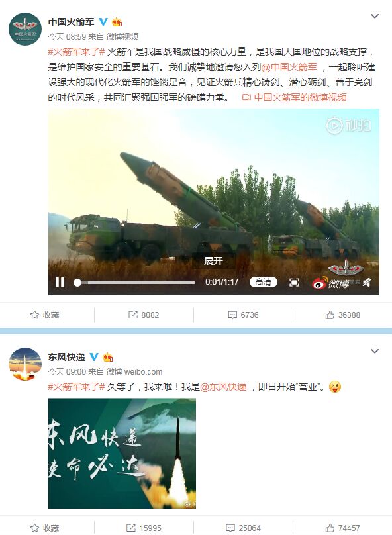This screenshot has height=535, width=392.
Task: Open fullscreen mode on video player
Action: point(294,282)
